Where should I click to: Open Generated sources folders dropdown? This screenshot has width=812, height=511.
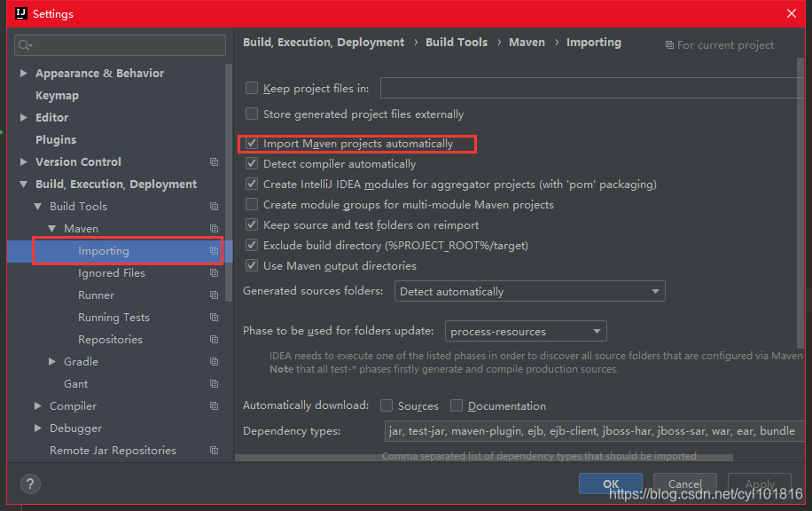pos(529,291)
